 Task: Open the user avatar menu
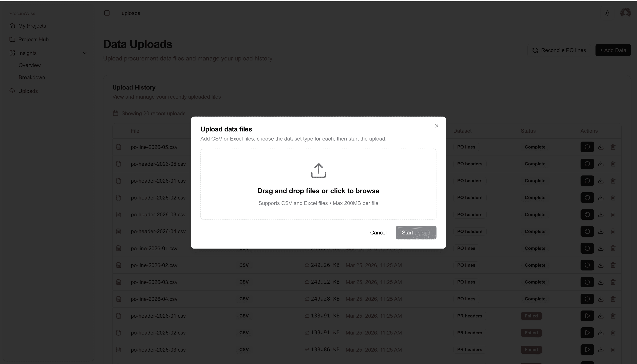(625, 13)
